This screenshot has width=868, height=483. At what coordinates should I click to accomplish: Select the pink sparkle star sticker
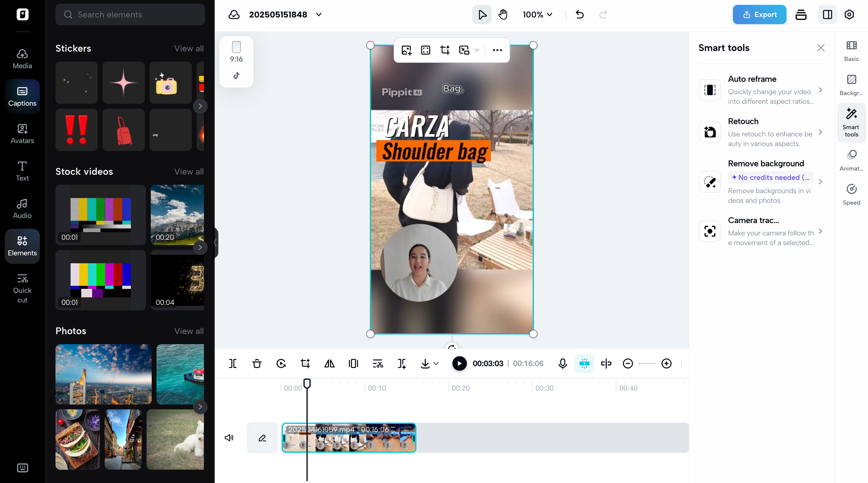(x=123, y=83)
